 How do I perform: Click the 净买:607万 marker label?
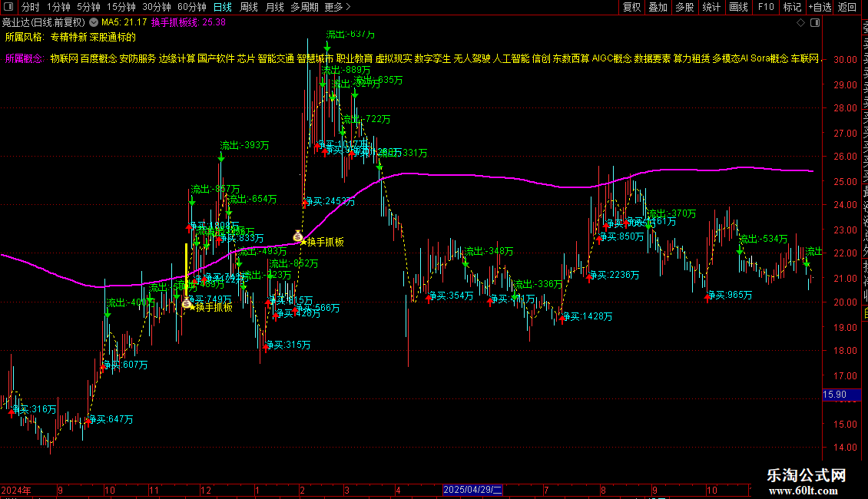click(126, 365)
